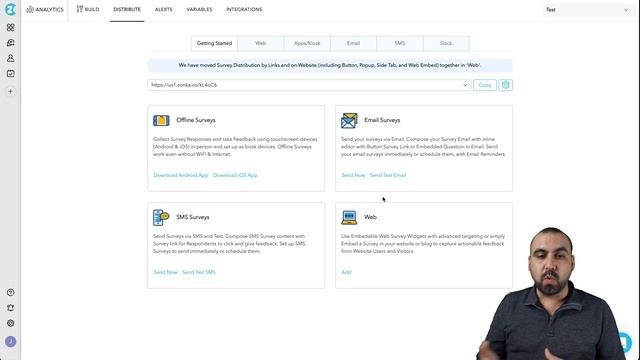
Task: Go to the Analytics tab
Action: (45, 9)
